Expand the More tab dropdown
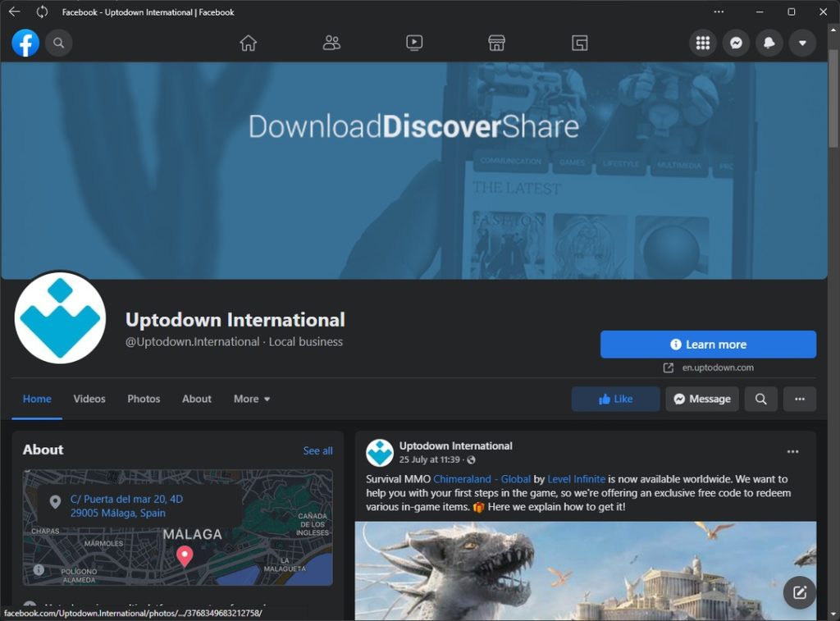The image size is (840, 621). pyautogui.click(x=252, y=399)
